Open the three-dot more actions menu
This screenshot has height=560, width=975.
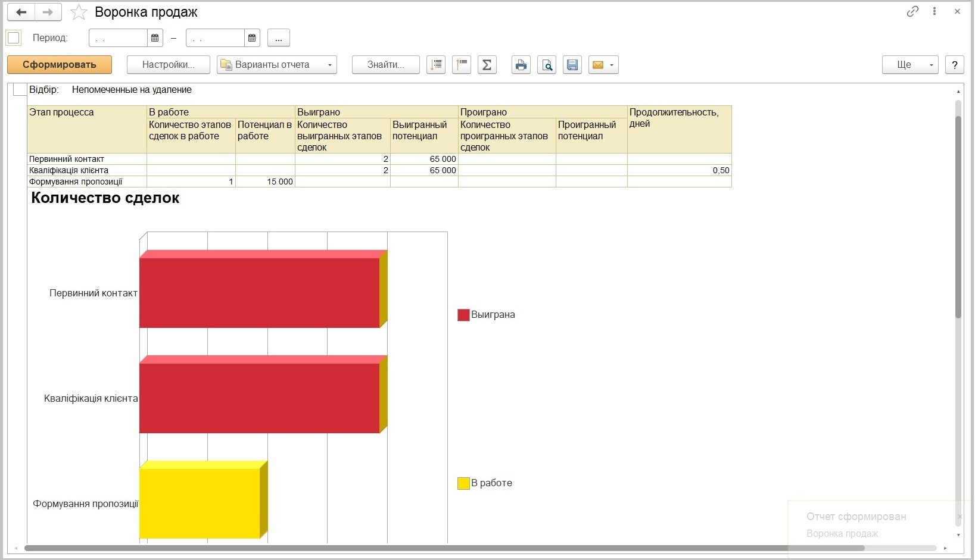[934, 11]
